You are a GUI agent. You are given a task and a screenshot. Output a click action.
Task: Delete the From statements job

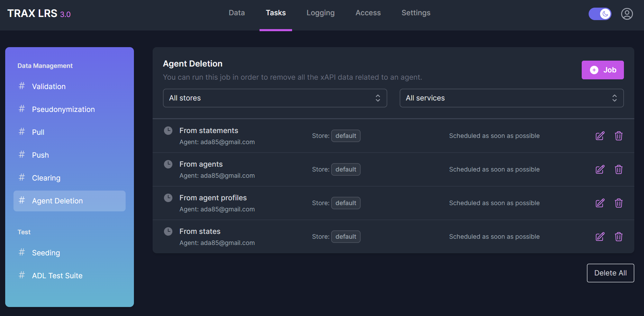618,136
